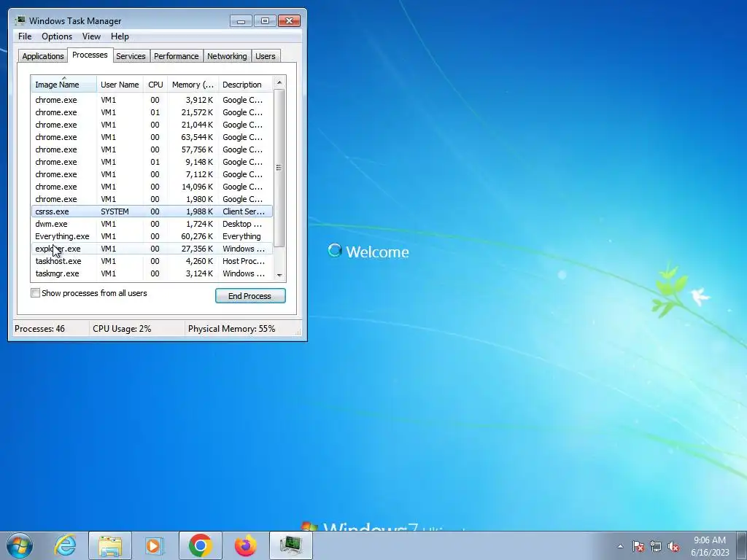The image size is (747, 560).
Task: Select chrome.exe using 21,572 K memory
Action: pos(152,112)
